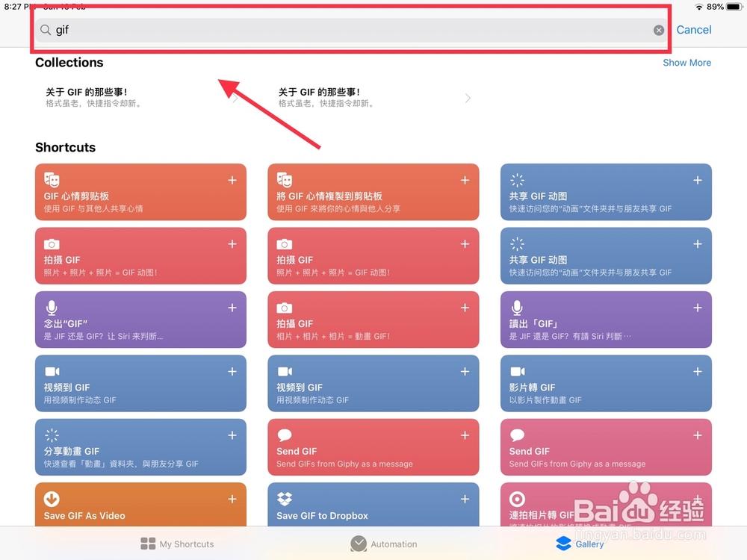
Task: Click the "Collections" heading
Action: 69,63
